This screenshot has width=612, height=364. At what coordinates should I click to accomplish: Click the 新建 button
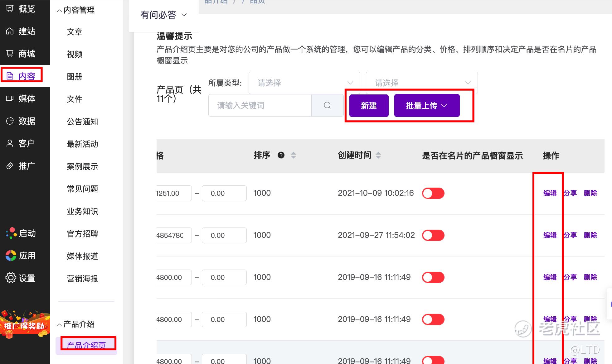point(369,106)
